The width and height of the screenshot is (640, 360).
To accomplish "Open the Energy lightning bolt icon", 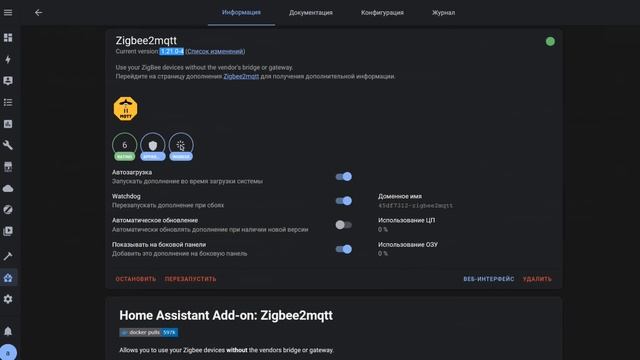I will tap(8, 60).
